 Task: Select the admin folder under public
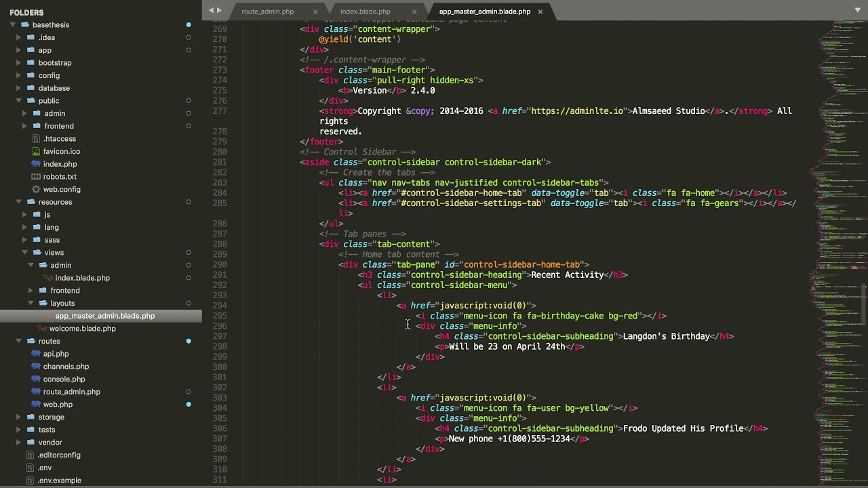55,113
